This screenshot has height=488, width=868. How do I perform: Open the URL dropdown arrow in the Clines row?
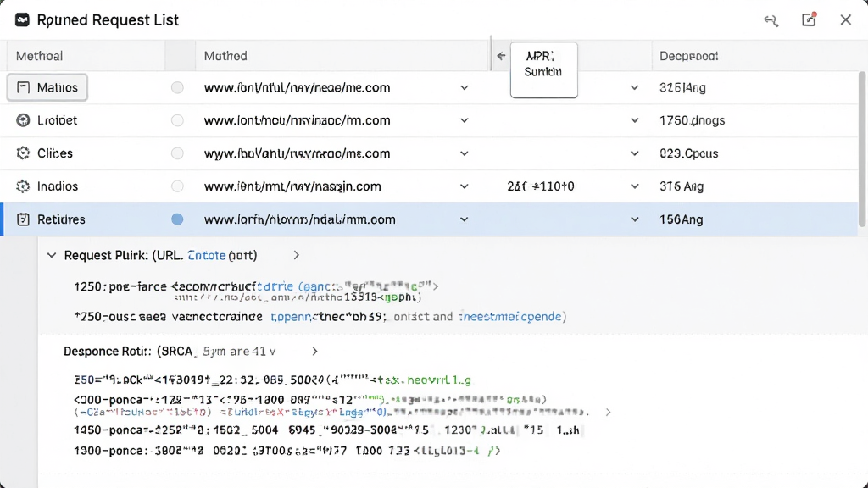[465, 153]
